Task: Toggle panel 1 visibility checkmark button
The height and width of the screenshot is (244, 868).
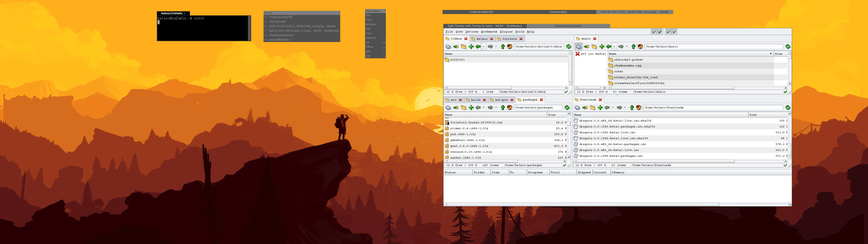Action: (654, 32)
